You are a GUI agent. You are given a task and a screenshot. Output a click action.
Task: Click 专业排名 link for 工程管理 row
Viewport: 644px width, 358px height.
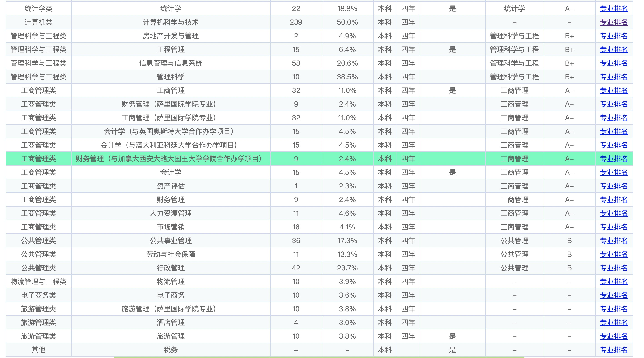pos(613,50)
